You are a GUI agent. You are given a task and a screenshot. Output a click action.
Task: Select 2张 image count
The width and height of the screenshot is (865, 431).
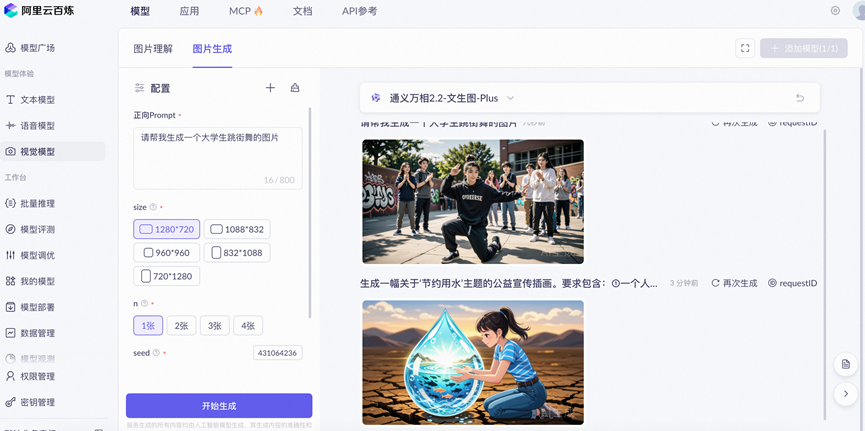pos(181,326)
